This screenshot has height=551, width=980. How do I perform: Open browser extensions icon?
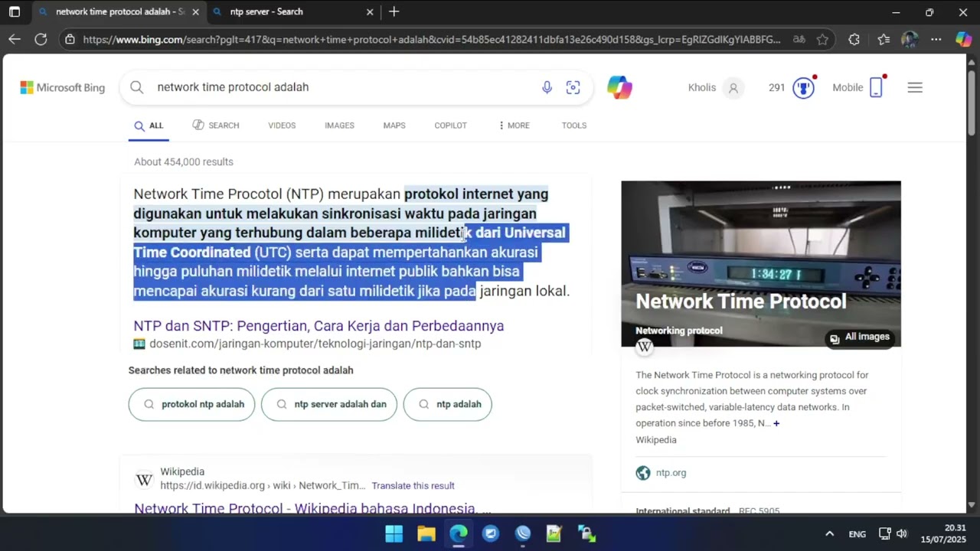(x=854, y=40)
